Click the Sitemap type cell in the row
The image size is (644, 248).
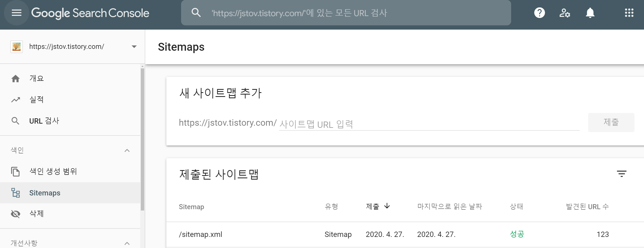338,235
